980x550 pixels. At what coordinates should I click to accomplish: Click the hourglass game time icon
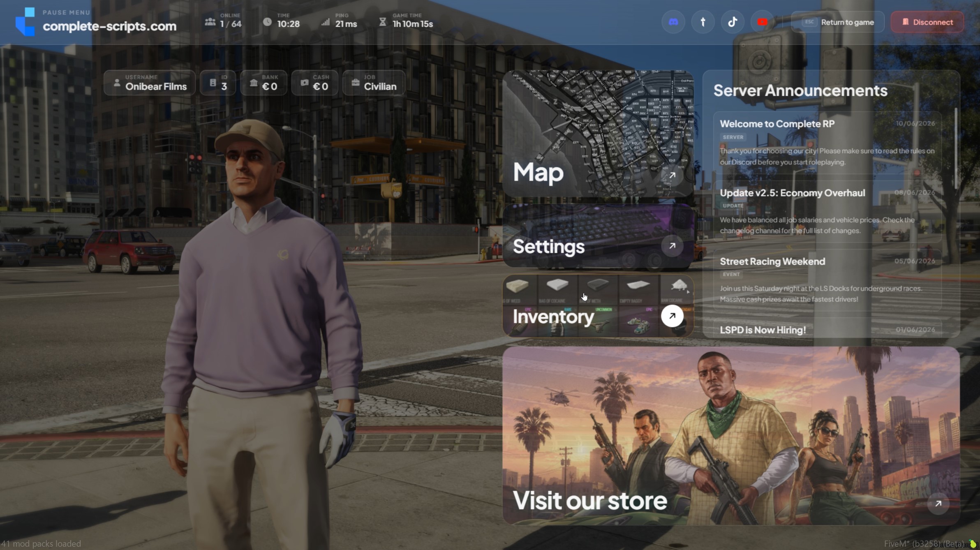click(382, 22)
